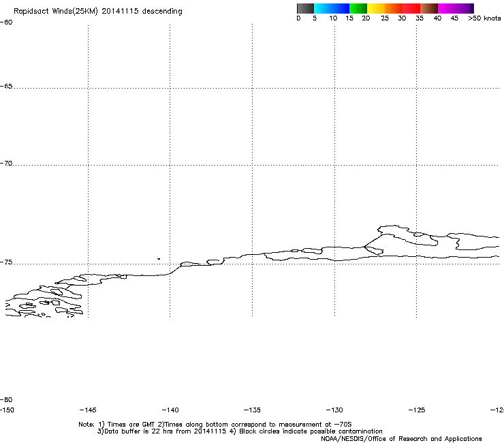Click the '-145' longitude axis label
Screen dimensions: 504x443
tap(88, 410)
